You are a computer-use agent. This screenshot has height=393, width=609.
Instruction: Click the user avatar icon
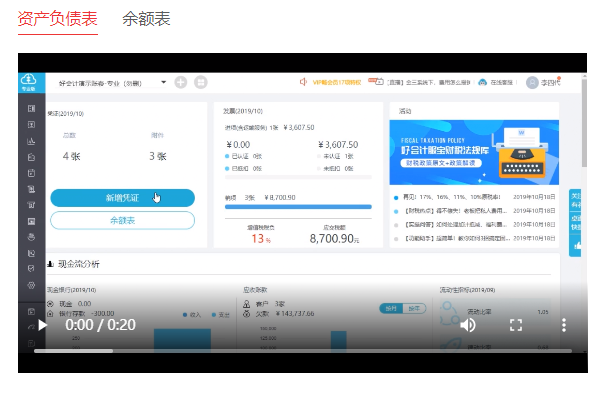pyautogui.click(x=532, y=82)
